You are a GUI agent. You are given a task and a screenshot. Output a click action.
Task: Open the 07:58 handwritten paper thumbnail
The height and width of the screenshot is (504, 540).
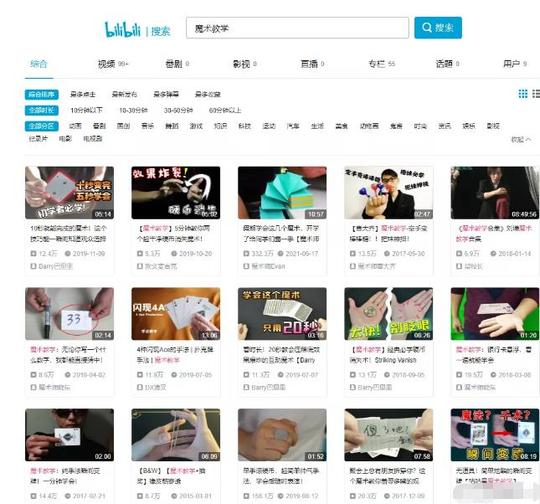388,435
